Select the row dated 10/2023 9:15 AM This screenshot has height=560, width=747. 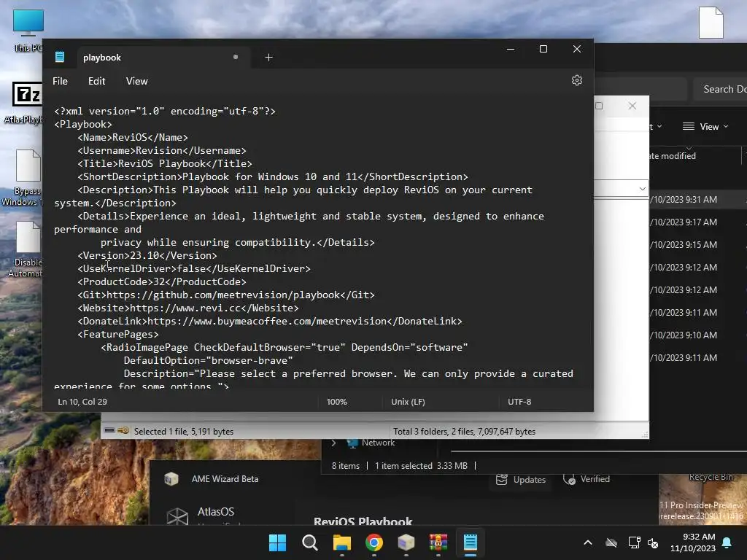684,245
